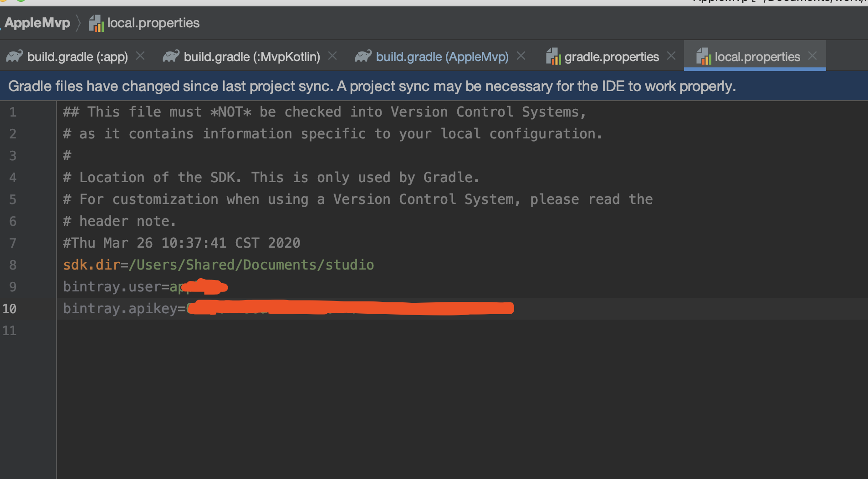Open the gradle.properties tab
This screenshot has width=868, height=479.
click(612, 57)
